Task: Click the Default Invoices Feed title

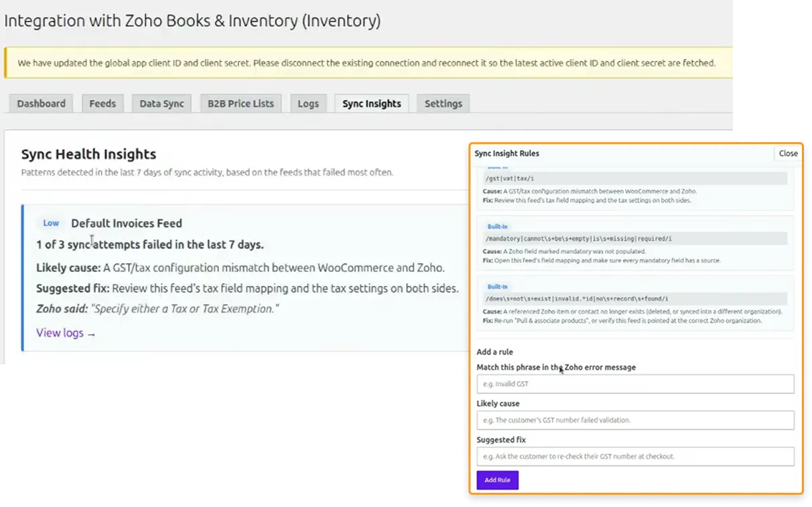Action: 127,223
